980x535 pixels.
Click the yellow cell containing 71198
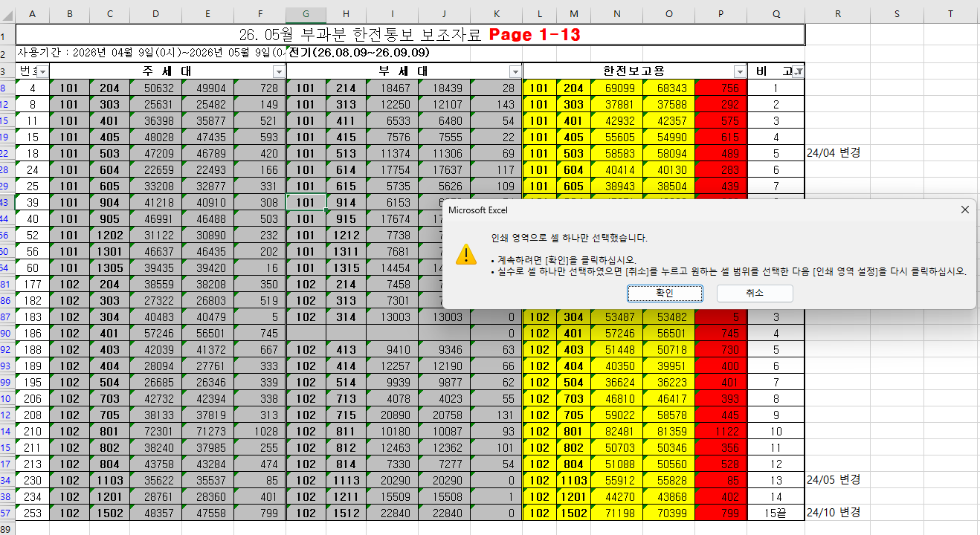(617, 512)
